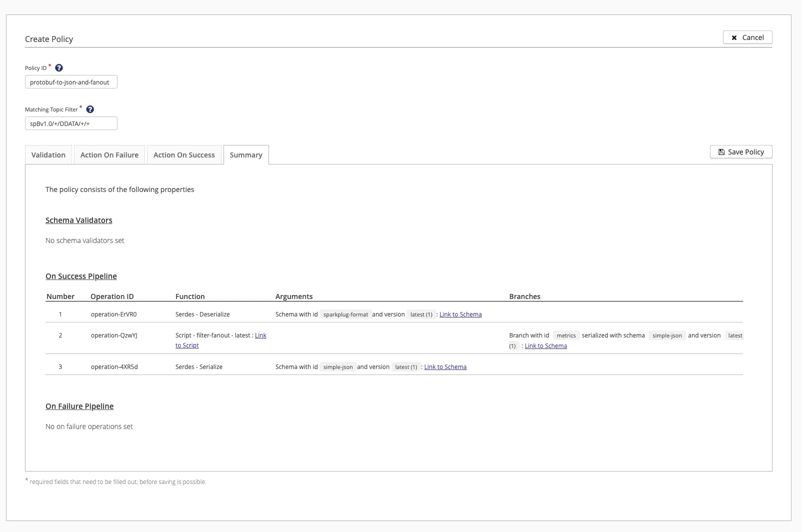
Task: Click the save disk icon on Save Policy
Action: (721, 151)
